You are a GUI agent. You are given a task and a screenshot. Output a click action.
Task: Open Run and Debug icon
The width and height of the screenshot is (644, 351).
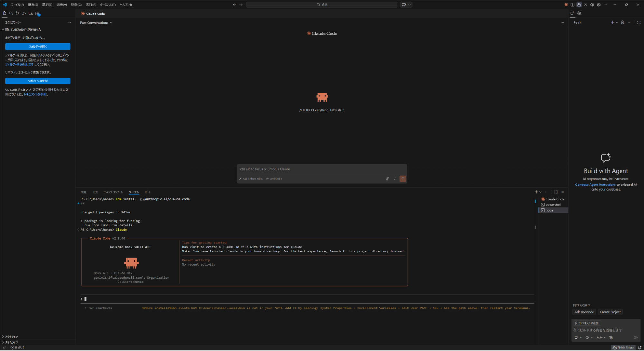pos(24,13)
